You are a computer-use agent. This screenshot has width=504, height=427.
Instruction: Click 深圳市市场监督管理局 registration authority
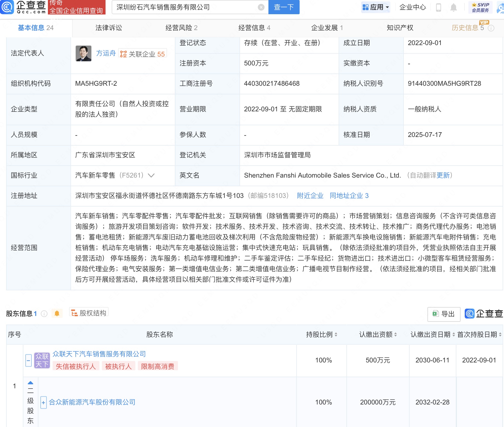277,155
